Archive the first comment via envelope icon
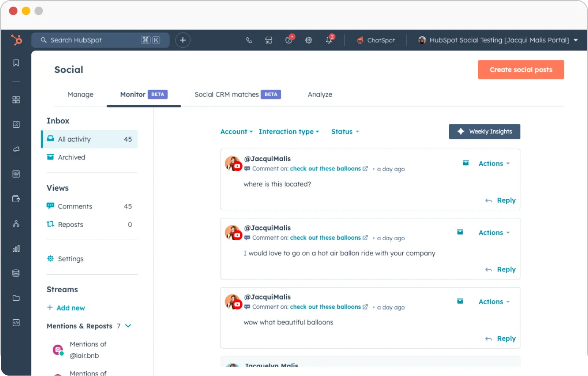The width and height of the screenshot is (588, 376). tap(465, 162)
